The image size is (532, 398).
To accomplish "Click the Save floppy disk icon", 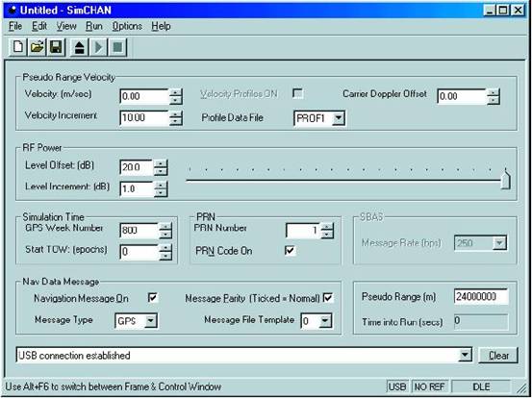I will 56,47.
